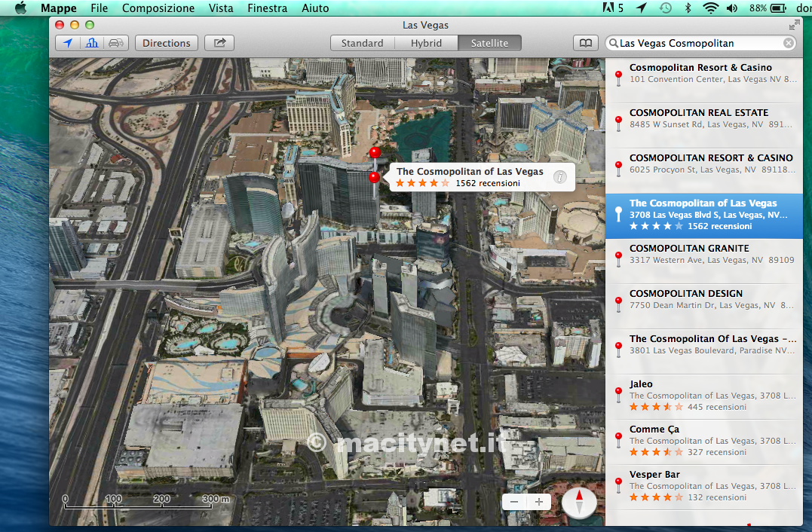The width and height of the screenshot is (812, 532).
Task: Switch to Hybrid map view
Action: pyautogui.click(x=426, y=43)
